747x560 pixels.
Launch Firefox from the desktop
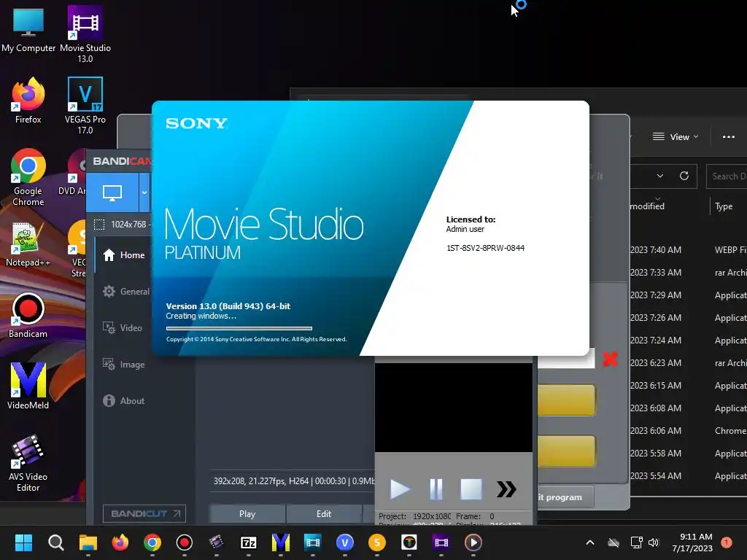click(28, 101)
